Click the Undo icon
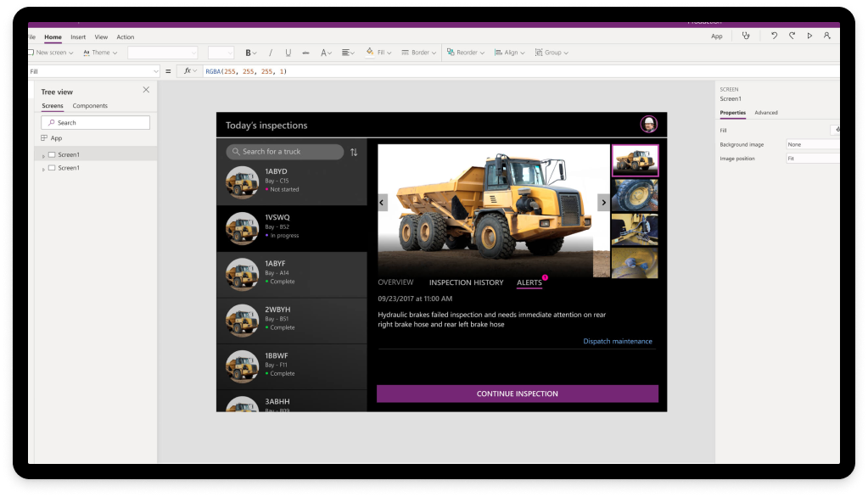868x497 pixels. click(774, 36)
